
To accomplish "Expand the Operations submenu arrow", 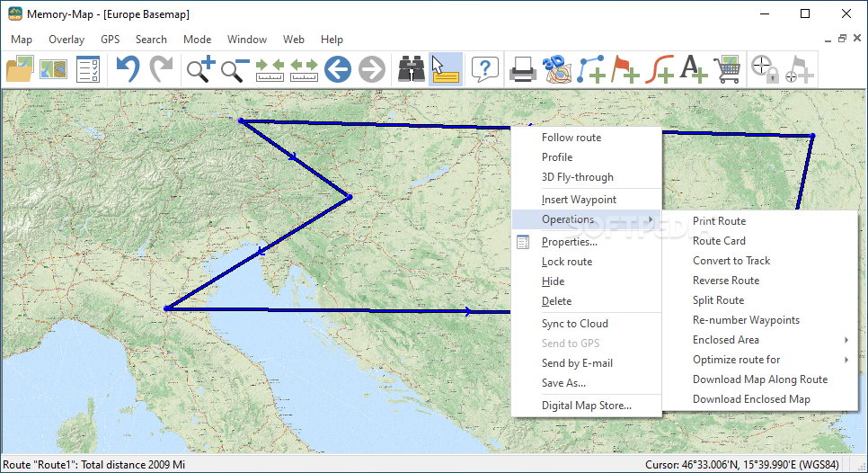I will click(x=651, y=220).
